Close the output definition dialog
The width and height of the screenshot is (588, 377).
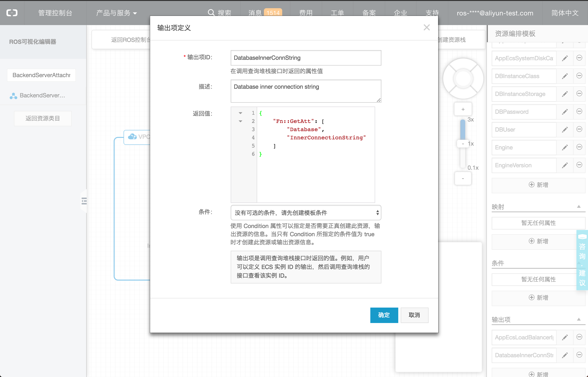pos(426,27)
